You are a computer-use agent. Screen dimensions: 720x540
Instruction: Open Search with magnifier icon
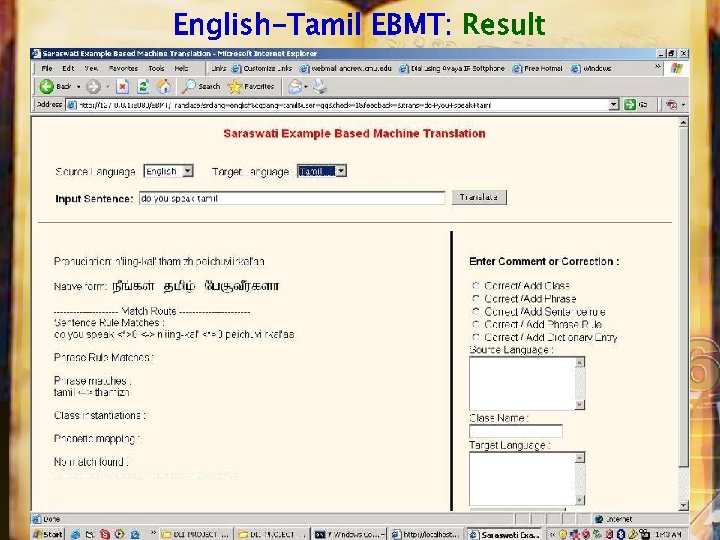(x=201, y=86)
